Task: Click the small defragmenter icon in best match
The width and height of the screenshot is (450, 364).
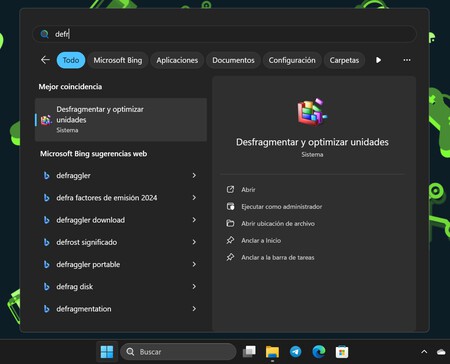Action: (46, 120)
